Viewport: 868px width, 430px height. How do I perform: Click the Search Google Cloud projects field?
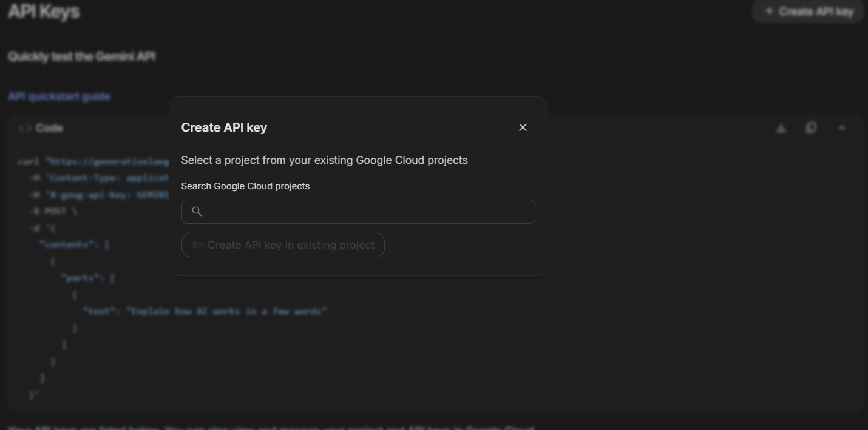[358, 212]
